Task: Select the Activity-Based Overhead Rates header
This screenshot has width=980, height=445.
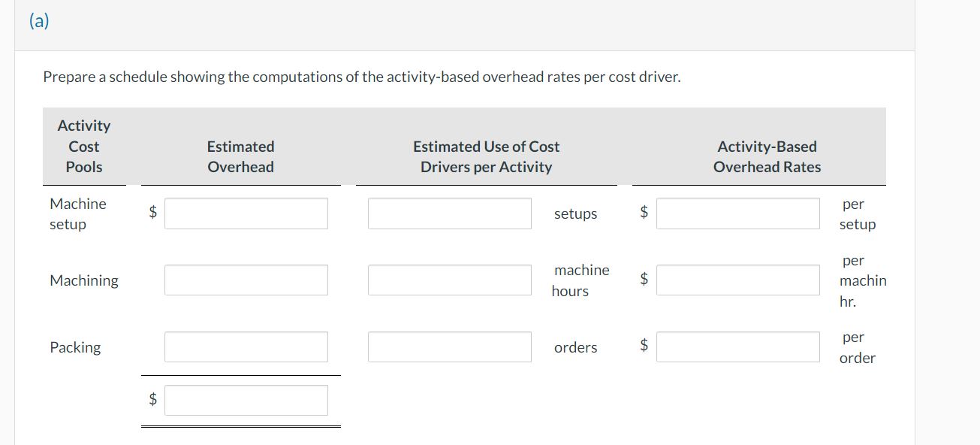Action: click(767, 156)
